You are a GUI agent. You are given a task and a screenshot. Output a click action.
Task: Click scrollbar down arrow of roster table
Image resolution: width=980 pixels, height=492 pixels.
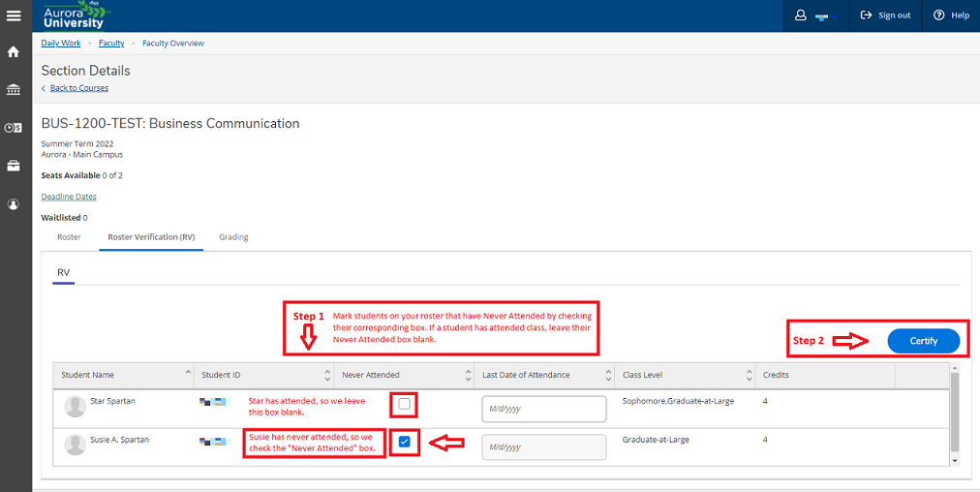[954, 461]
